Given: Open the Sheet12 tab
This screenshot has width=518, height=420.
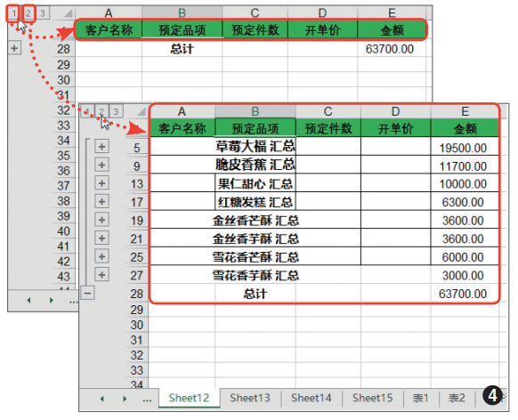Looking at the screenshot, I should 189,398.
